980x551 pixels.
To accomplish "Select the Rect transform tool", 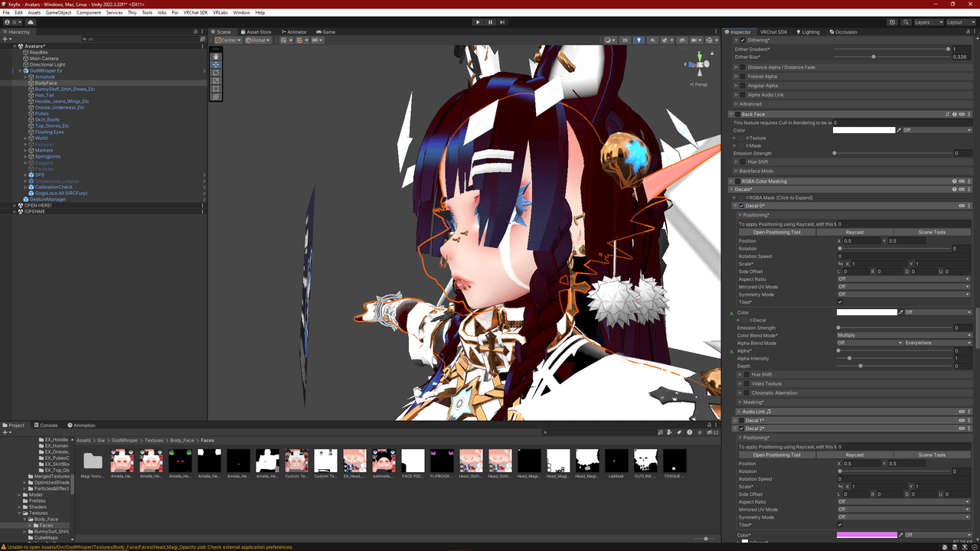I will click(216, 89).
